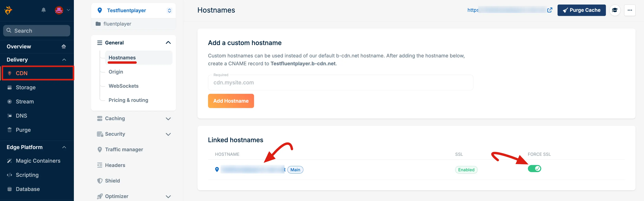Screen dimensions: 644x201
Task: Open the fluentplayer folder entry
Action: coord(134,24)
